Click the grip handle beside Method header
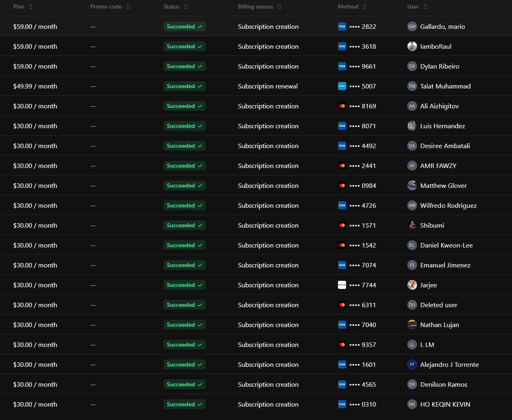512x420 pixels. [365, 6]
